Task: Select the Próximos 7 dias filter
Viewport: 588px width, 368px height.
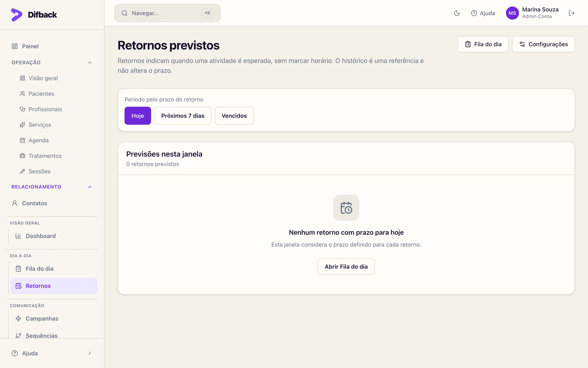Action: (x=183, y=116)
